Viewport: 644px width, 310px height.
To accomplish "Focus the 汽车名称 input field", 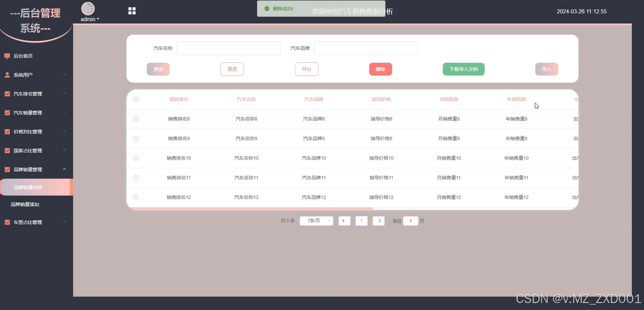I will pos(229,48).
